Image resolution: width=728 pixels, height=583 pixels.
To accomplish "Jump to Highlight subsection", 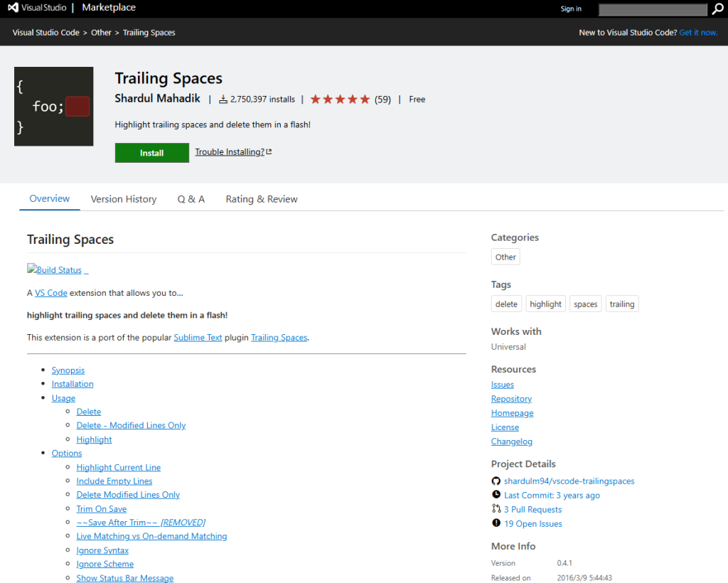I will point(94,439).
